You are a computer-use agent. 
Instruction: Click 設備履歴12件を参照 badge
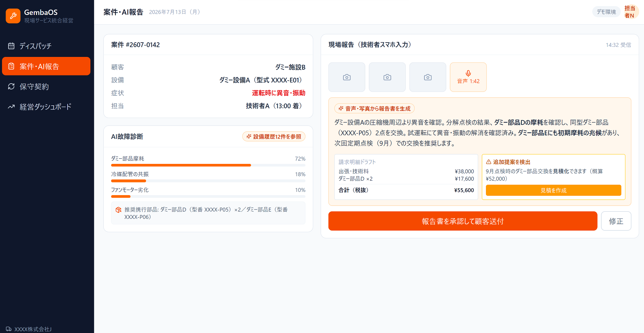(x=274, y=137)
